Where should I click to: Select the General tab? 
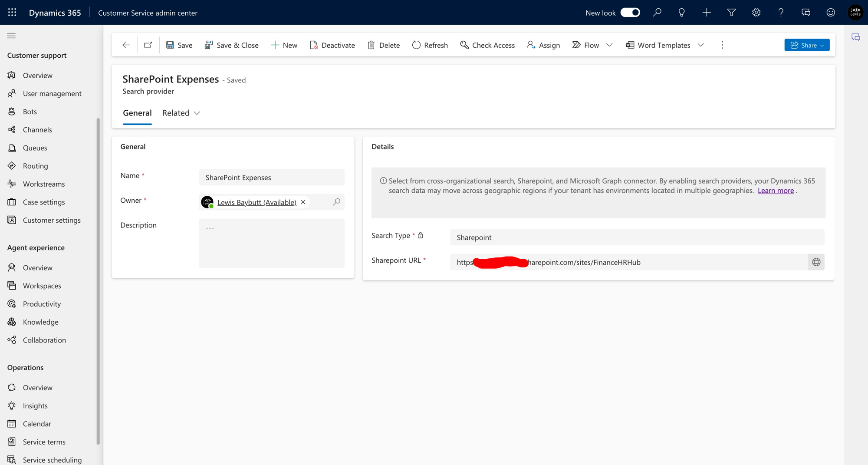(137, 113)
